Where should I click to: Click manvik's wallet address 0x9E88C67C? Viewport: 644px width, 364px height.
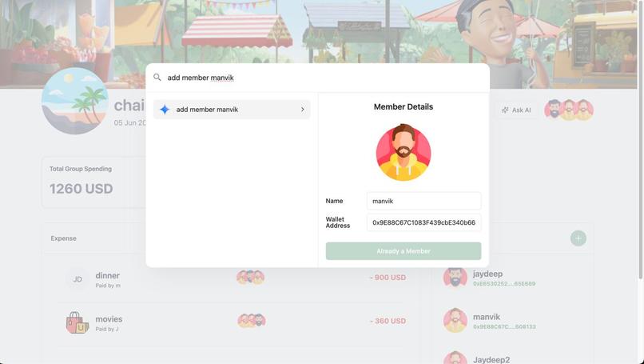(x=504, y=327)
